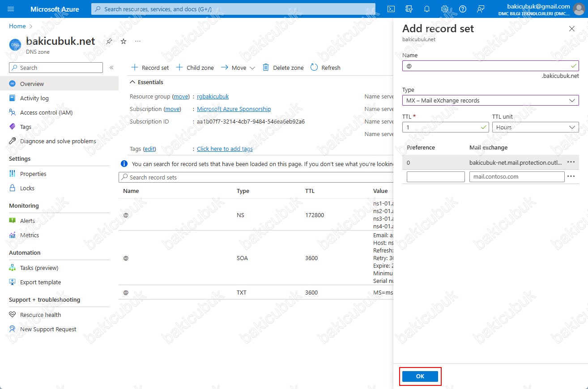Open the Microsoft Azure Sponsorship subscription link
The height and width of the screenshot is (389, 588).
click(234, 109)
